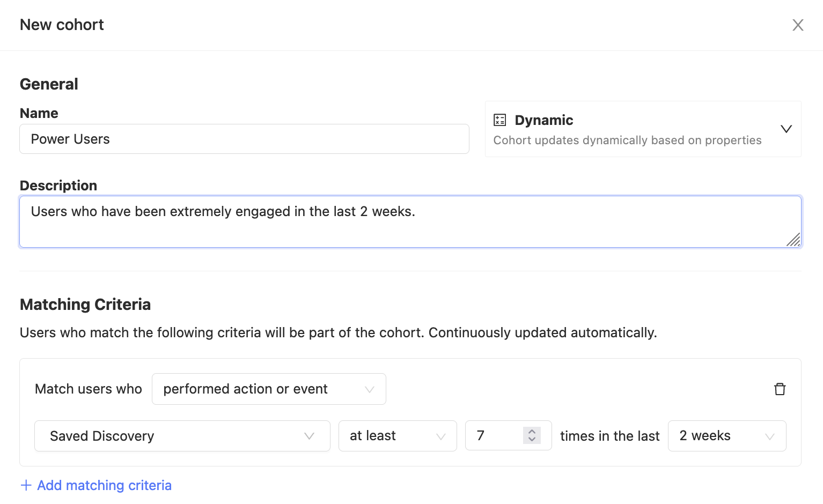This screenshot has width=823, height=504.
Task: Decrease the times count with down arrow
Action: tap(532, 440)
